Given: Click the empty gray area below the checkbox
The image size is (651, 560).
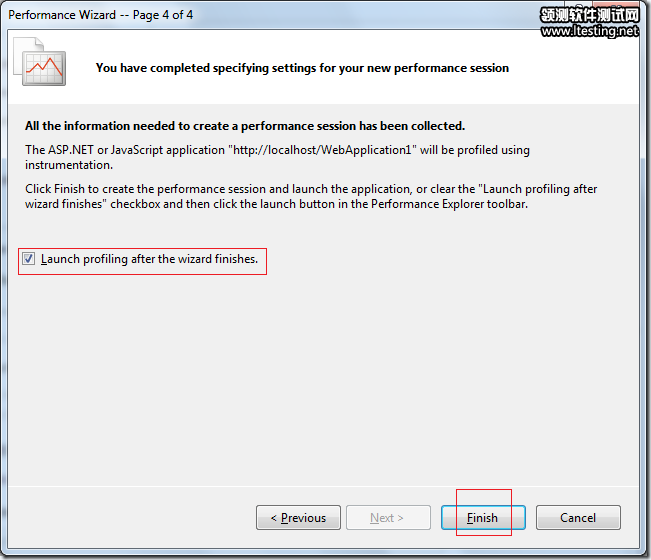Looking at the screenshot, I should [x=323, y=374].
